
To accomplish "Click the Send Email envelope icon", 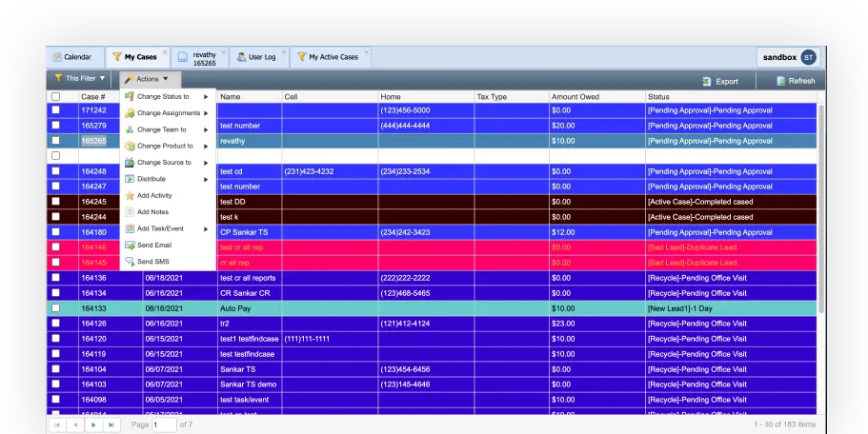I will (x=130, y=246).
